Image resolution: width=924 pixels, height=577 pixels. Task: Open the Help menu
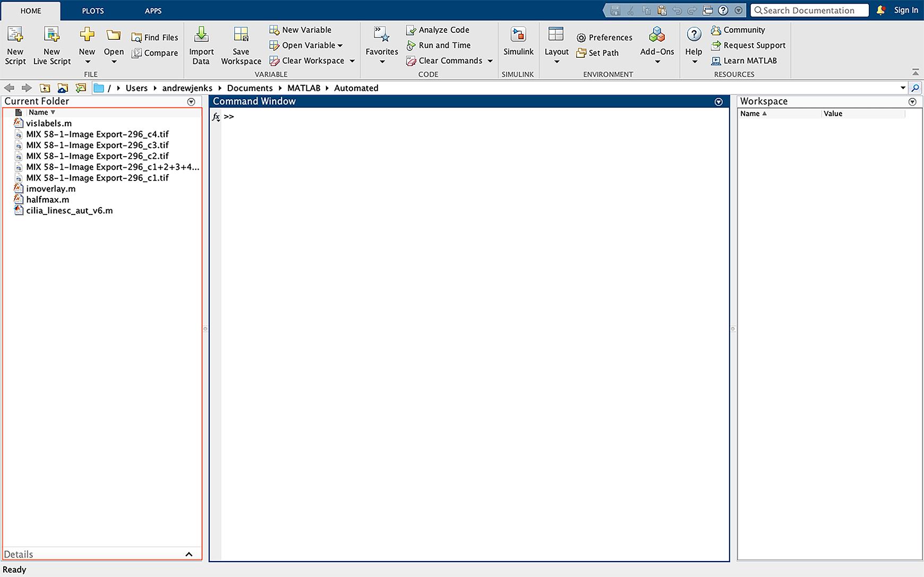coord(694,46)
